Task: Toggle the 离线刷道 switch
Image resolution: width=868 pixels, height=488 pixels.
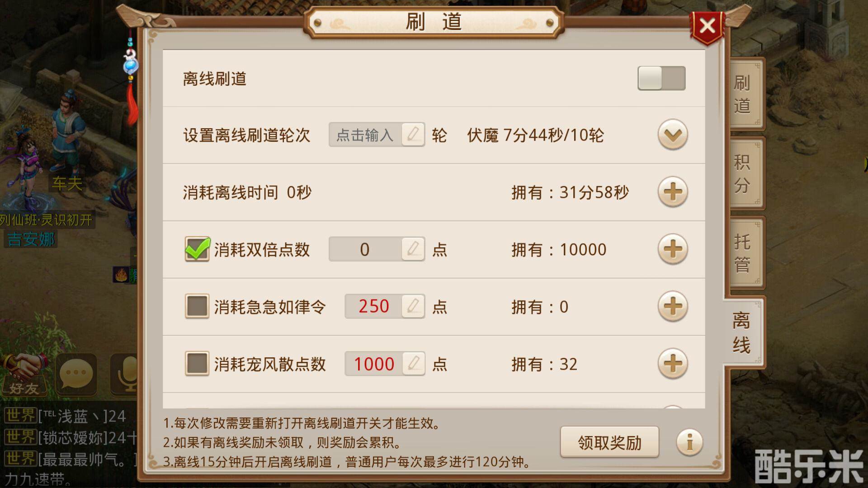Action: [661, 78]
